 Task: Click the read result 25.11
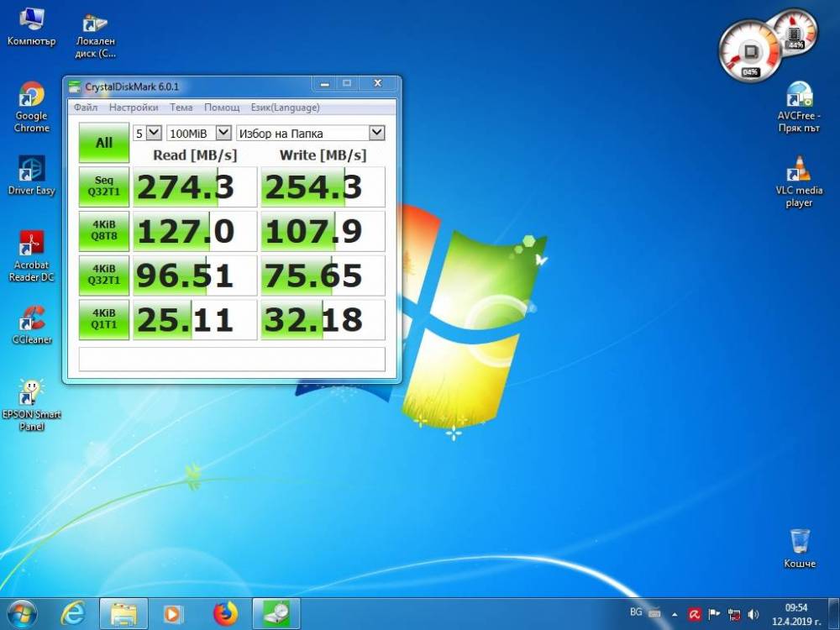pyautogui.click(x=195, y=319)
